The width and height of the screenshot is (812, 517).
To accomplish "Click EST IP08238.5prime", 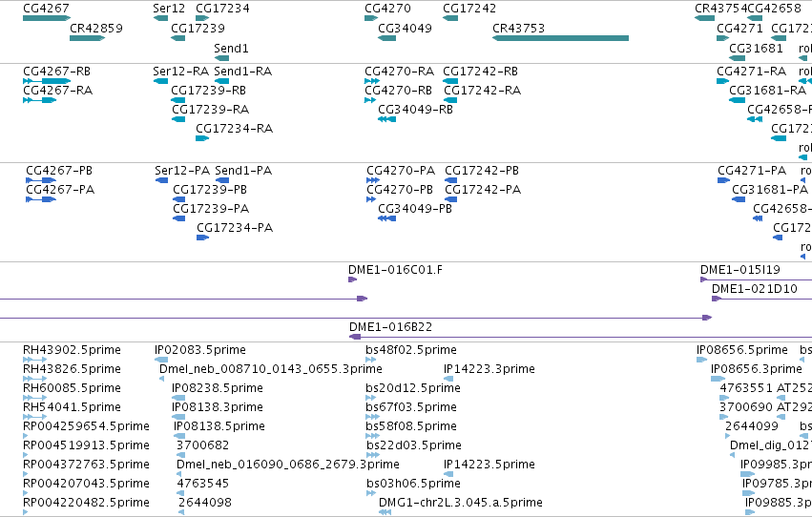I will click(x=178, y=398).
